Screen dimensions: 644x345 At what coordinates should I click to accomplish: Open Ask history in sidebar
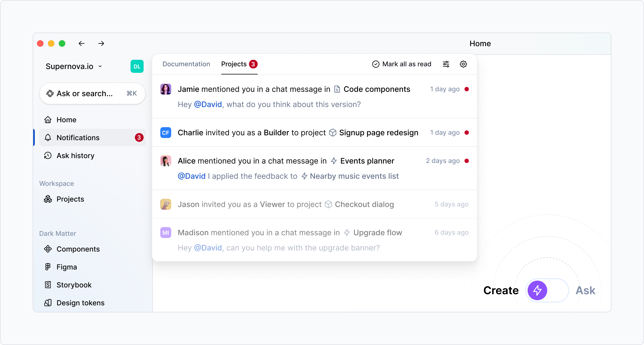pyautogui.click(x=75, y=156)
